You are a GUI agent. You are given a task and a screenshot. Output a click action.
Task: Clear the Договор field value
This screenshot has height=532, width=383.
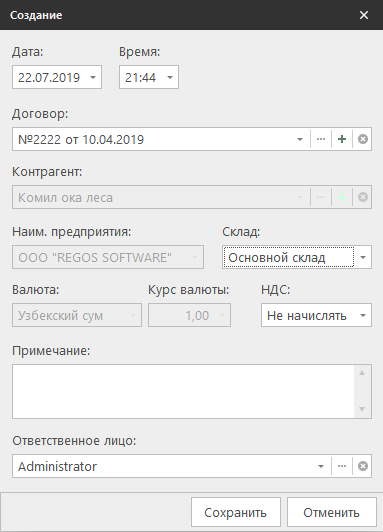(363, 139)
